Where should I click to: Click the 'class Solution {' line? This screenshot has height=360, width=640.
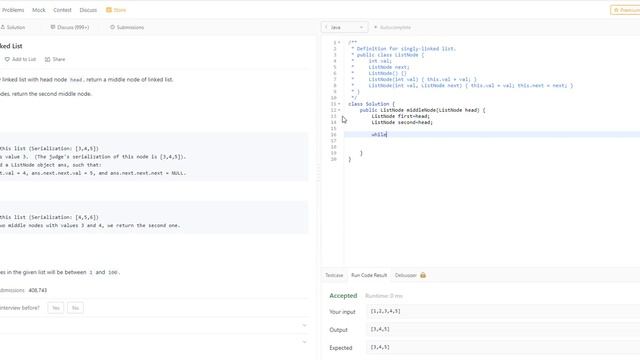[371, 104]
